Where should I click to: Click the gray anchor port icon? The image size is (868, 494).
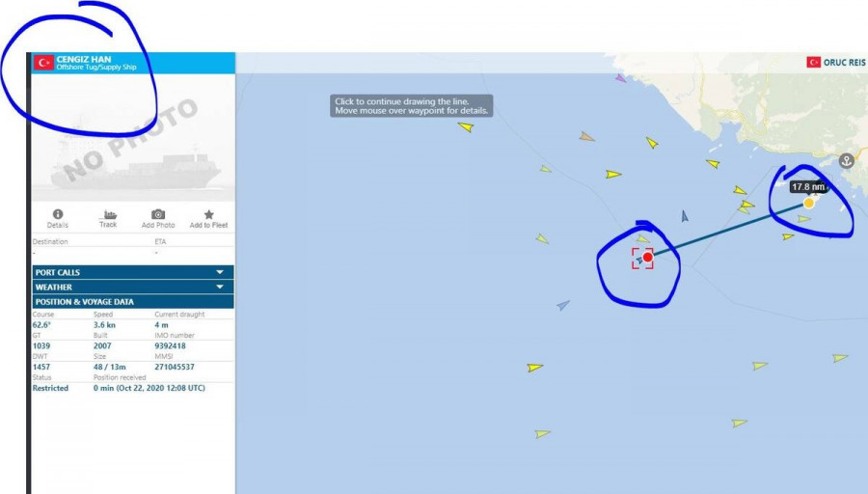(x=846, y=161)
